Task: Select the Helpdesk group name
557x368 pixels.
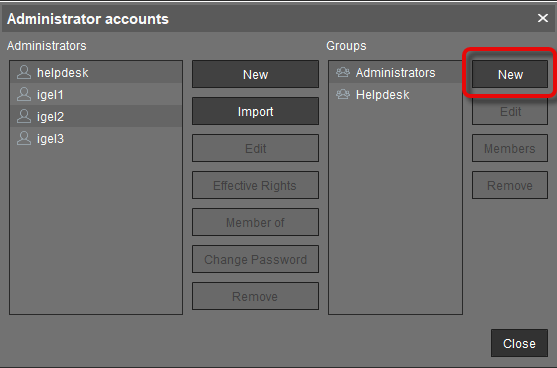Action: (x=383, y=95)
